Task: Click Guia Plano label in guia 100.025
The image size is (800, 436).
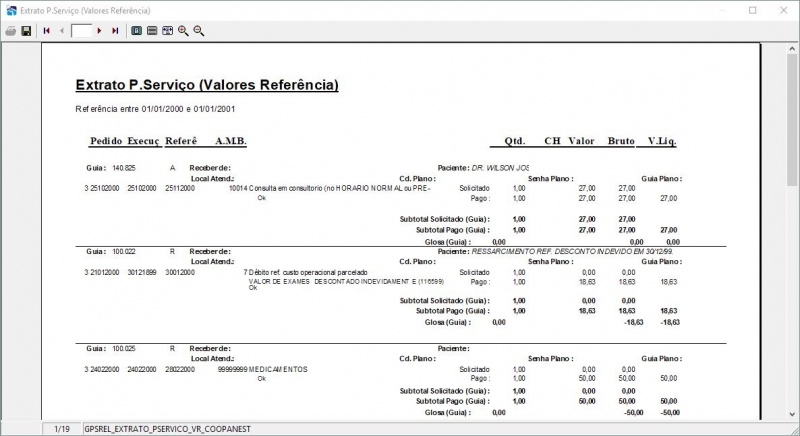Action: [x=662, y=358]
